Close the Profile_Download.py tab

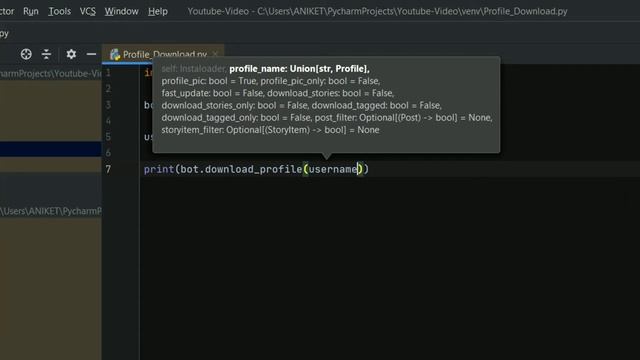point(215,54)
